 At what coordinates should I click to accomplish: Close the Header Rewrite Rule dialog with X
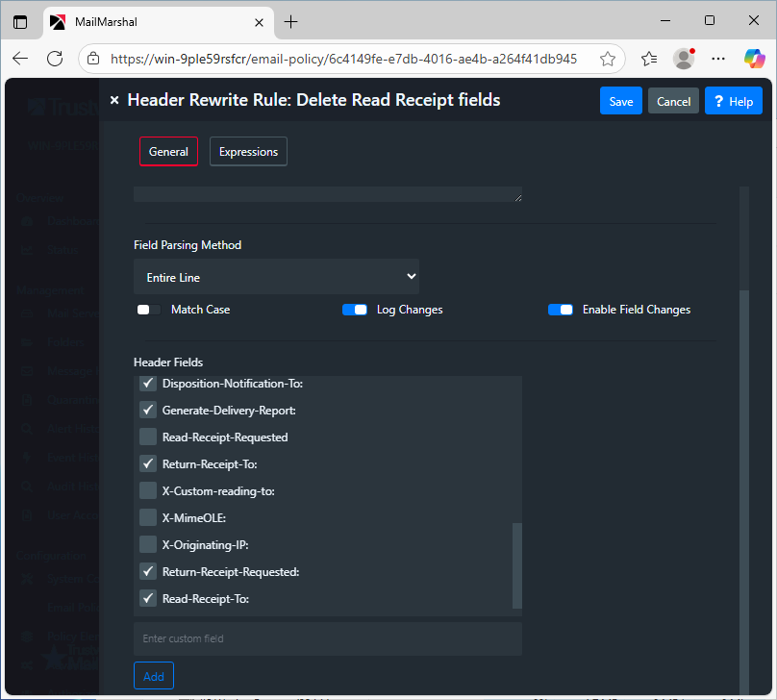(x=114, y=100)
